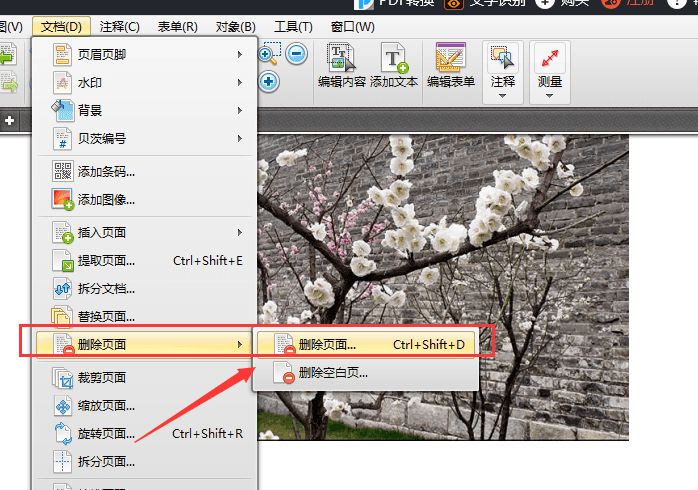Select 删除页面... Ctrl+Shift+D in the submenu
Viewport: 698px width, 490px height.
pyautogui.click(x=366, y=344)
